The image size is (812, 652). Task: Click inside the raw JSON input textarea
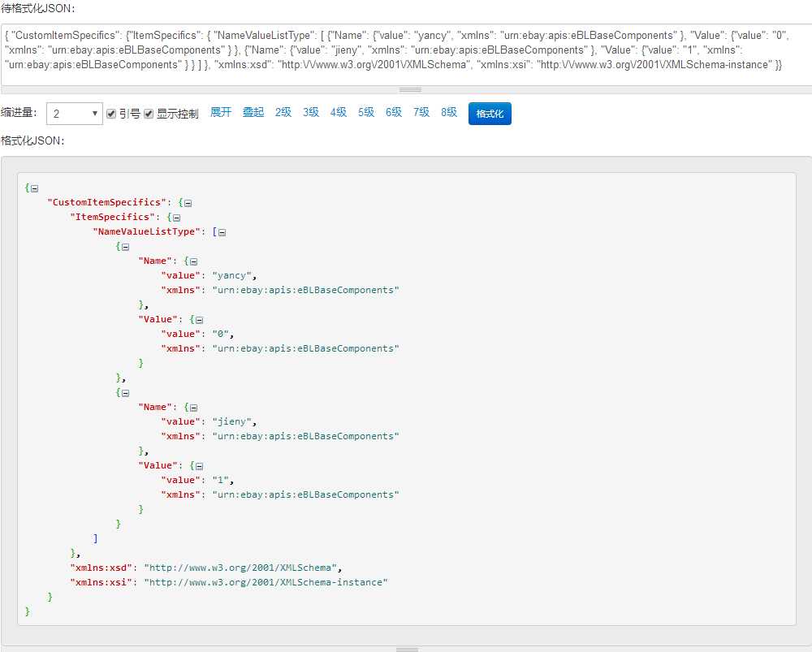[x=406, y=54]
